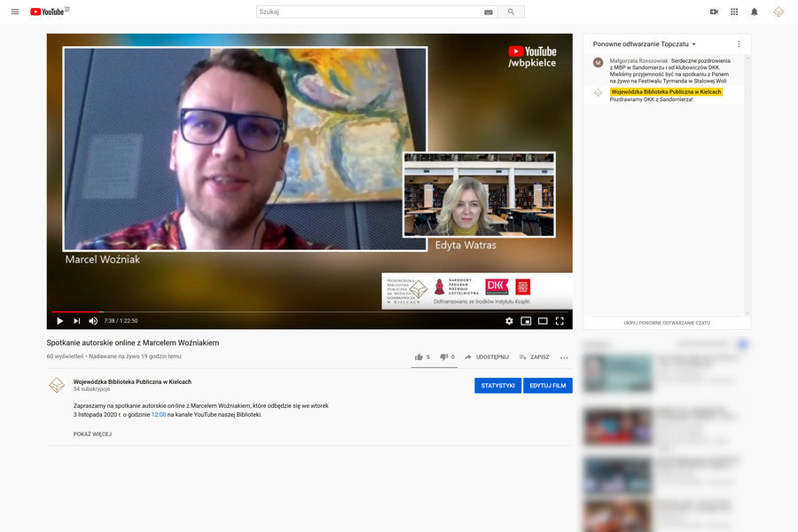The image size is (798, 532).
Task: Play the video
Action: [60, 321]
